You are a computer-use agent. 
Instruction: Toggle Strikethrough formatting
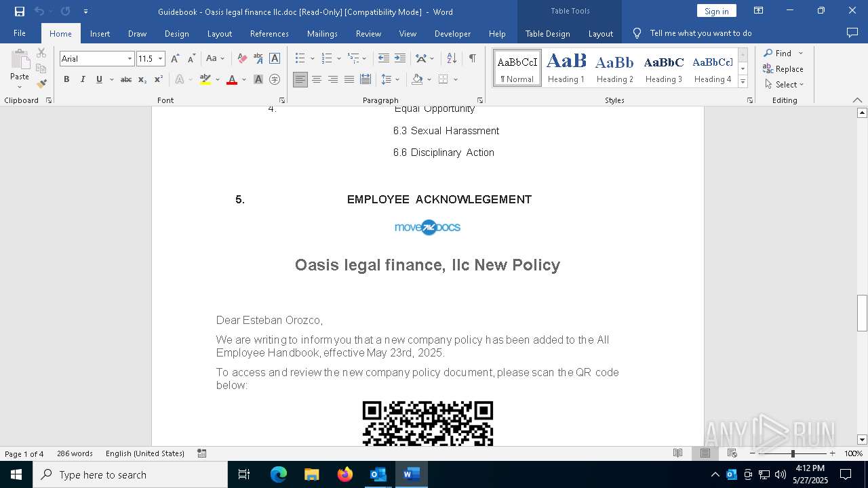[126, 79]
